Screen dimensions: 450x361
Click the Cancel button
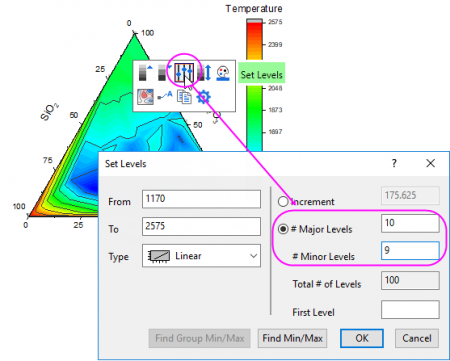click(417, 338)
